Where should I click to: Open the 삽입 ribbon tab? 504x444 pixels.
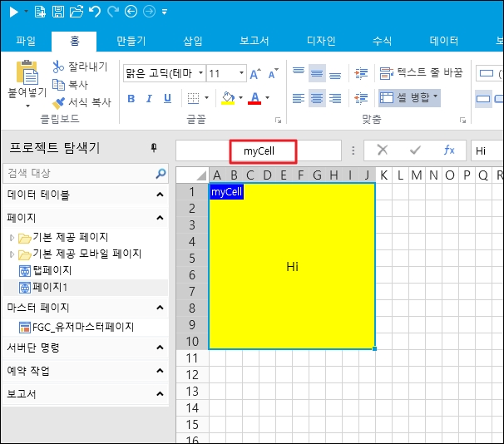point(192,40)
